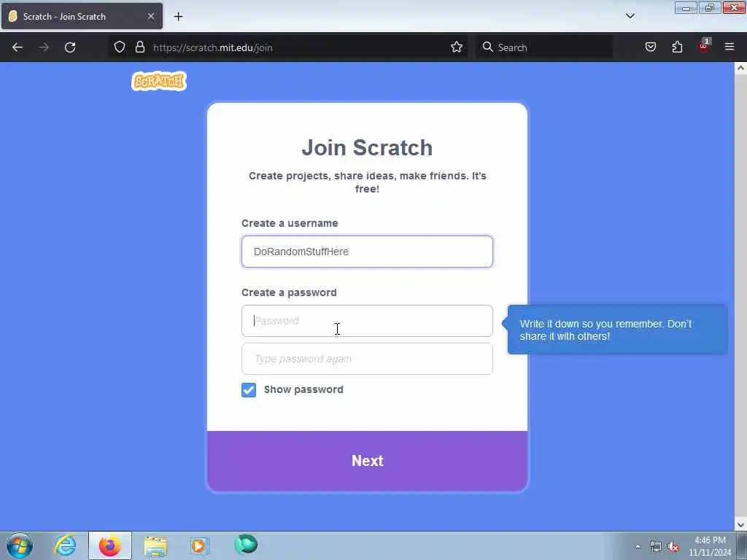Click the Firefox taskbar icon
Image resolution: width=747 pixels, height=560 pixels.
point(110,545)
